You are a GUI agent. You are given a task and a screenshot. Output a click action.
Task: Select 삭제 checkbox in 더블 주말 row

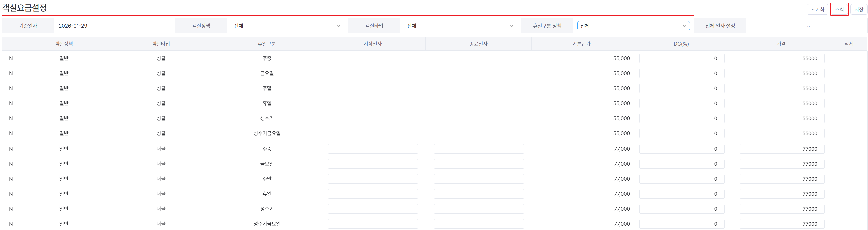click(850, 179)
